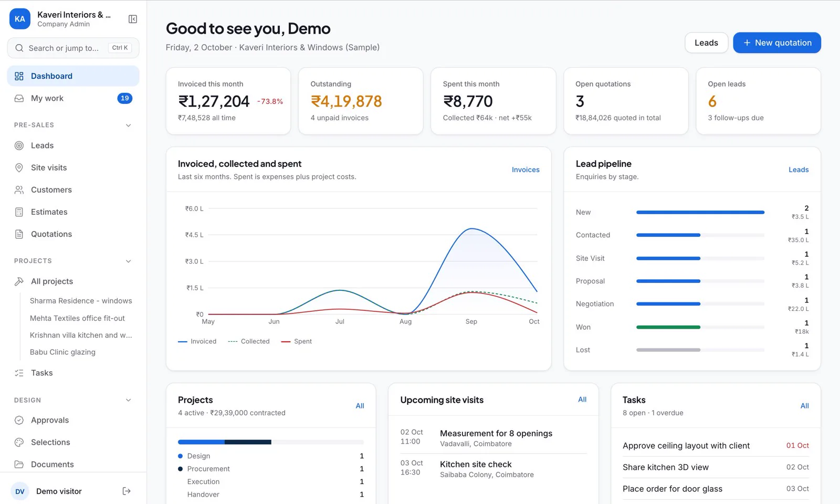Click the Won stage green bar

point(668,327)
